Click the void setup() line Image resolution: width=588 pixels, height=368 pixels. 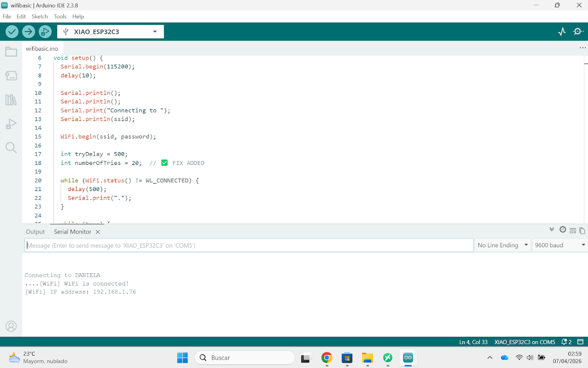[x=78, y=58]
